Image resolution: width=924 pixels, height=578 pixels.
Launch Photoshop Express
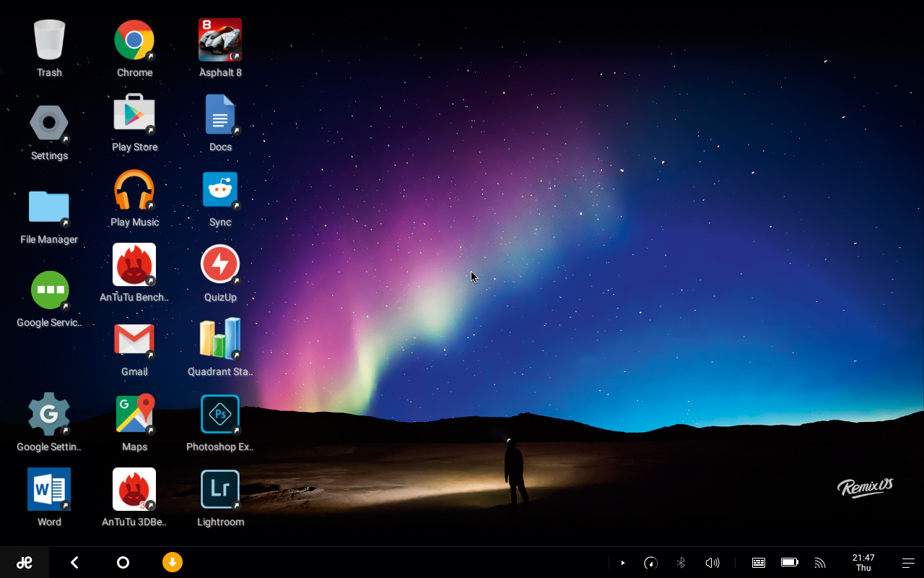coord(220,414)
